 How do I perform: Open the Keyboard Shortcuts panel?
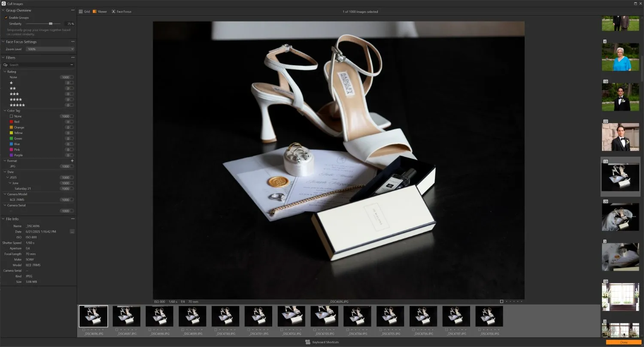click(x=322, y=342)
